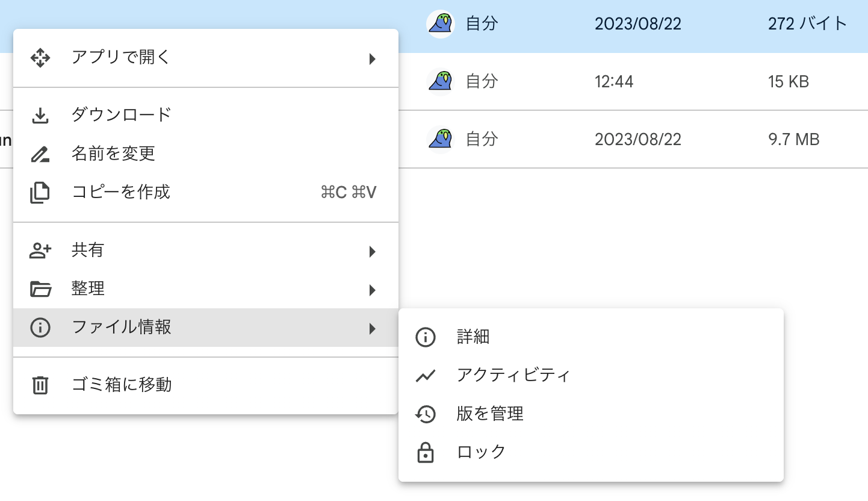The image size is (868, 501).
Task: Click the parrot avatar in the 15 KB row
Action: coord(441,81)
